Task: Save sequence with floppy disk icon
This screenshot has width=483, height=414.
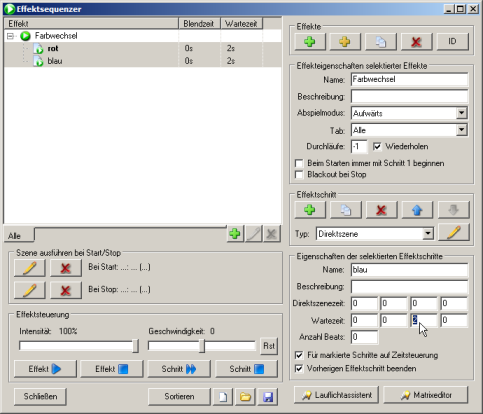Action: [x=268, y=397]
